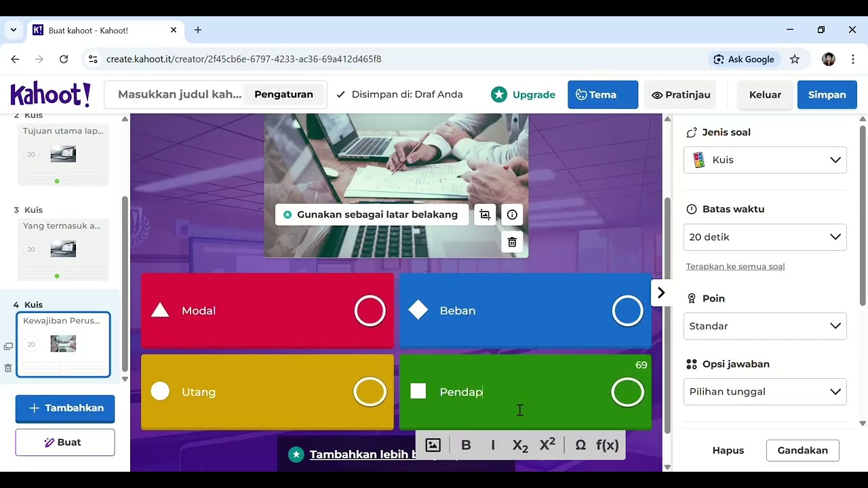Apply subscript formatting
868x488 pixels.
(520, 445)
